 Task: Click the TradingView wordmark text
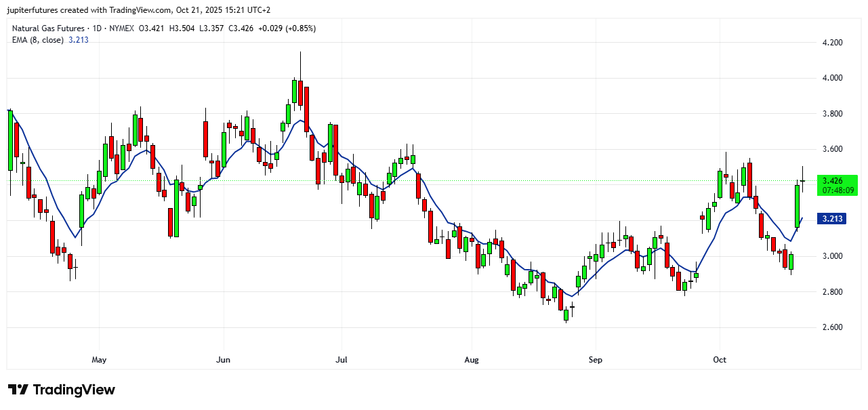[74, 390]
